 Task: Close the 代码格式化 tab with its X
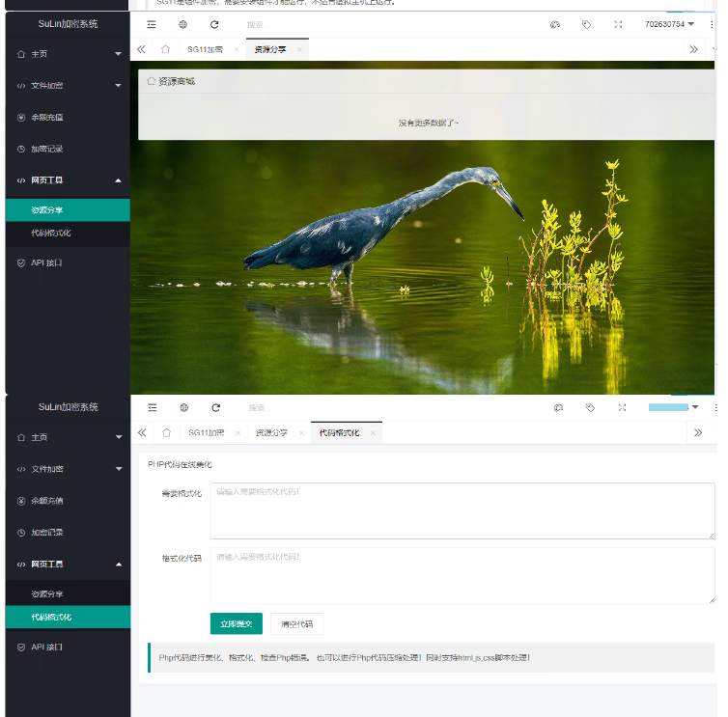373,433
